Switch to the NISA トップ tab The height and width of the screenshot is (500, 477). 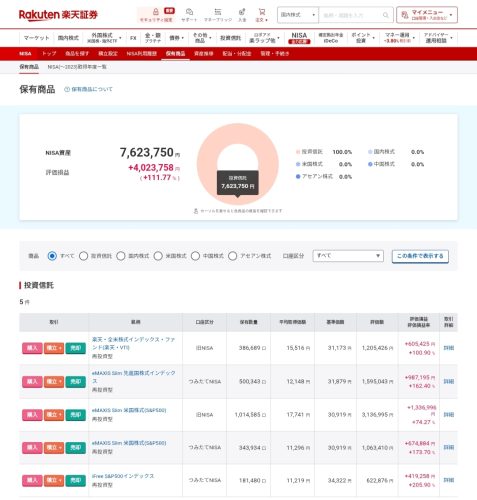point(49,54)
